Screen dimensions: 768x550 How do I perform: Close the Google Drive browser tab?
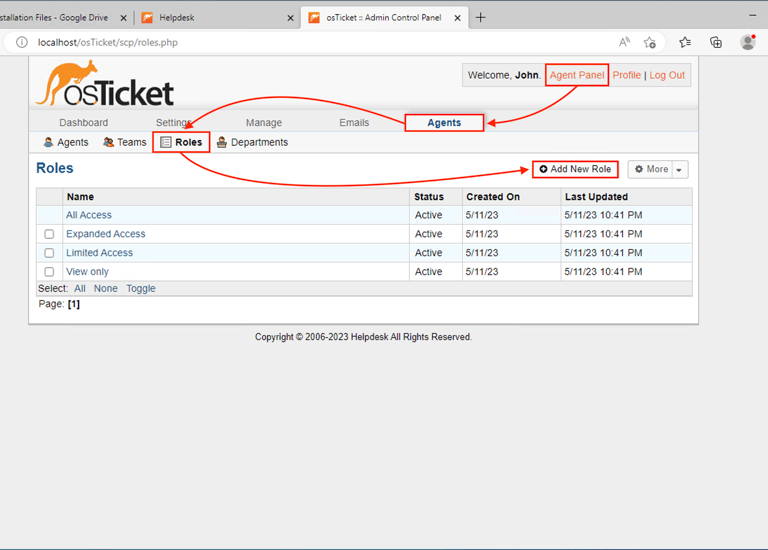coord(123,18)
